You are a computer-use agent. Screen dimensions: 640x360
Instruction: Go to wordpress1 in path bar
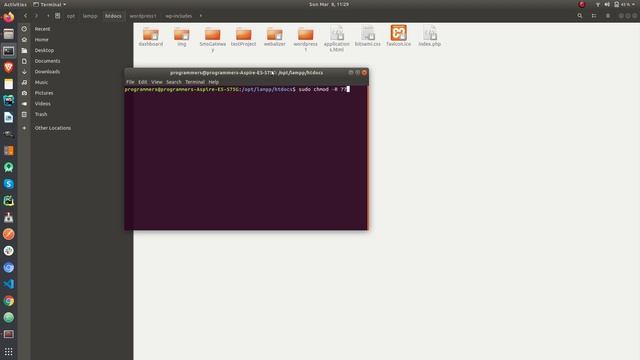tap(143, 16)
